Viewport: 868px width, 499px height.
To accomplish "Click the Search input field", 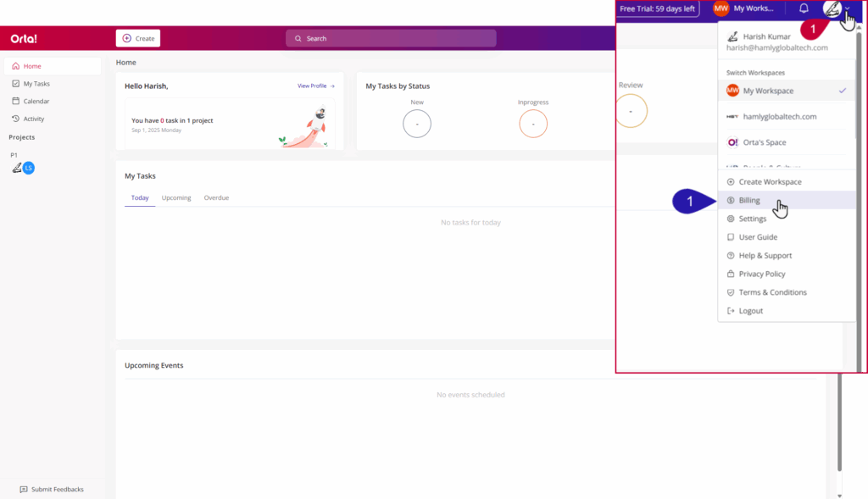I will point(391,38).
